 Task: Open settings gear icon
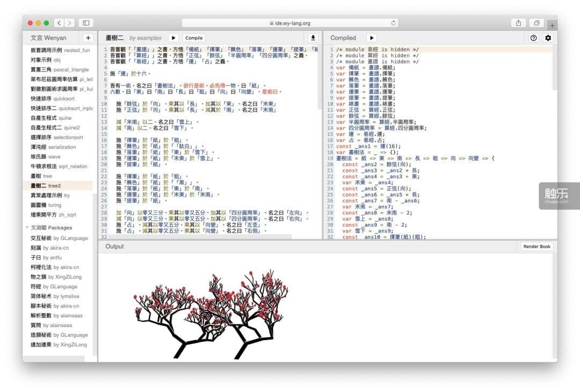548,38
